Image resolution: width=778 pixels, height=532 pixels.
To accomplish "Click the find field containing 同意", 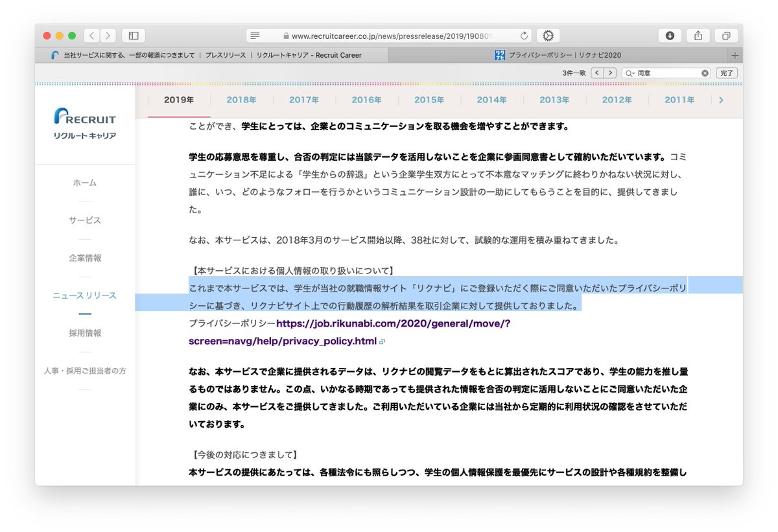I will click(x=666, y=73).
